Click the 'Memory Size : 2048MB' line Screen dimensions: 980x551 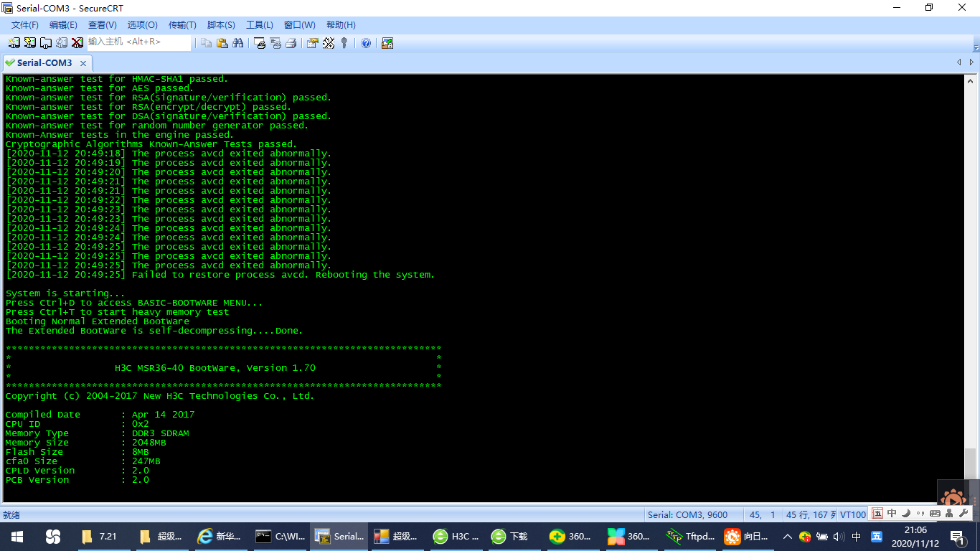coord(85,443)
